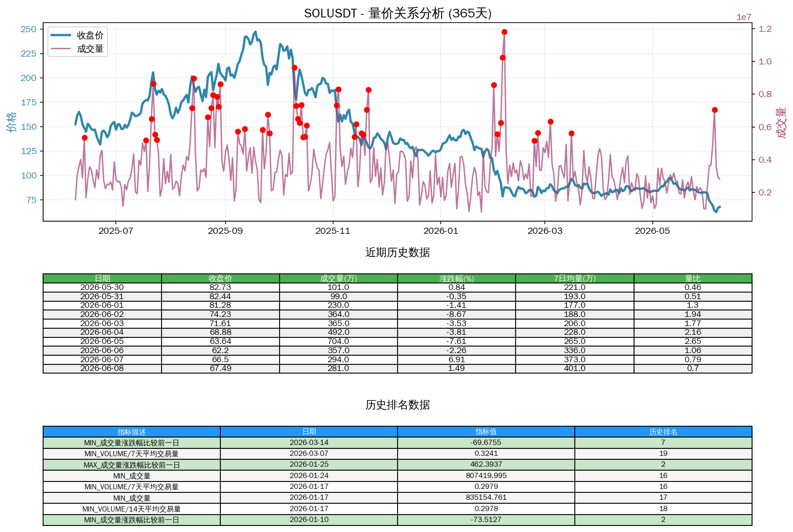Screen dimensions: 793x532
Task: Click the 175 price axis tick
Action: click(x=29, y=102)
